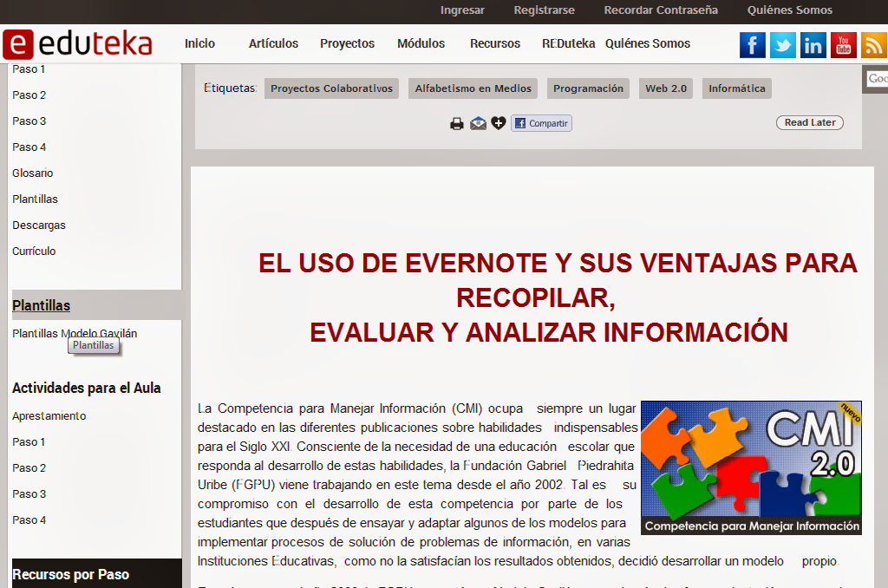The height and width of the screenshot is (588, 888).
Task: Click the print article icon
Action: (456, 123)
